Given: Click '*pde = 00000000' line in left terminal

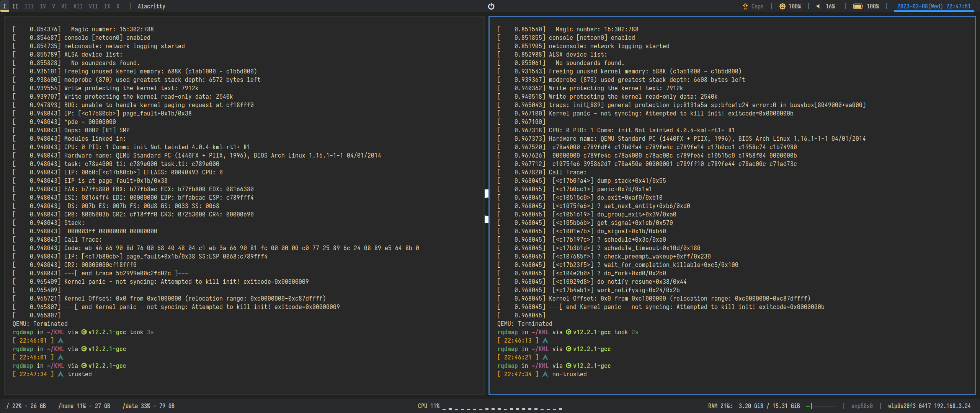Looking at the screenshot, I should pos(64,122).
